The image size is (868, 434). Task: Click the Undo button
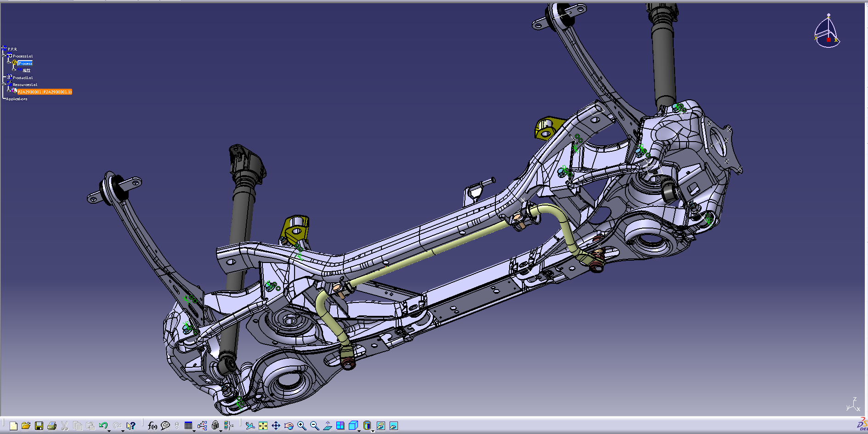pyautogui.click(x=103, y=426)
